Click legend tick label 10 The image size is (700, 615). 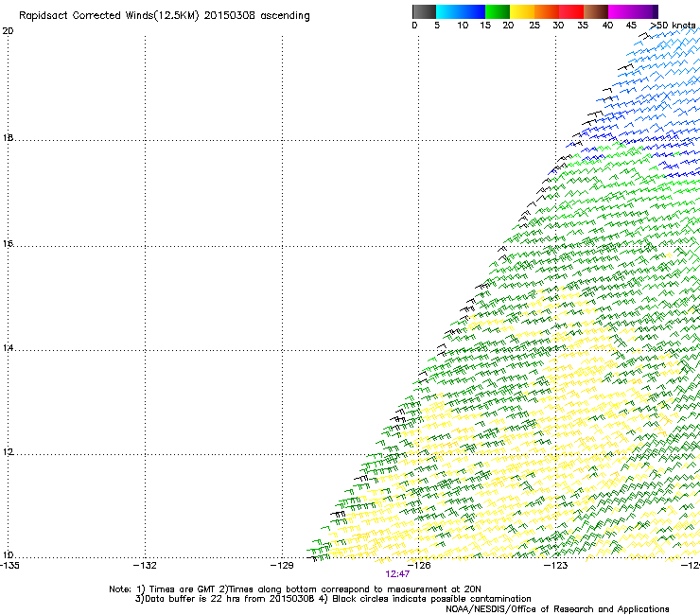[x=463, y=26]
